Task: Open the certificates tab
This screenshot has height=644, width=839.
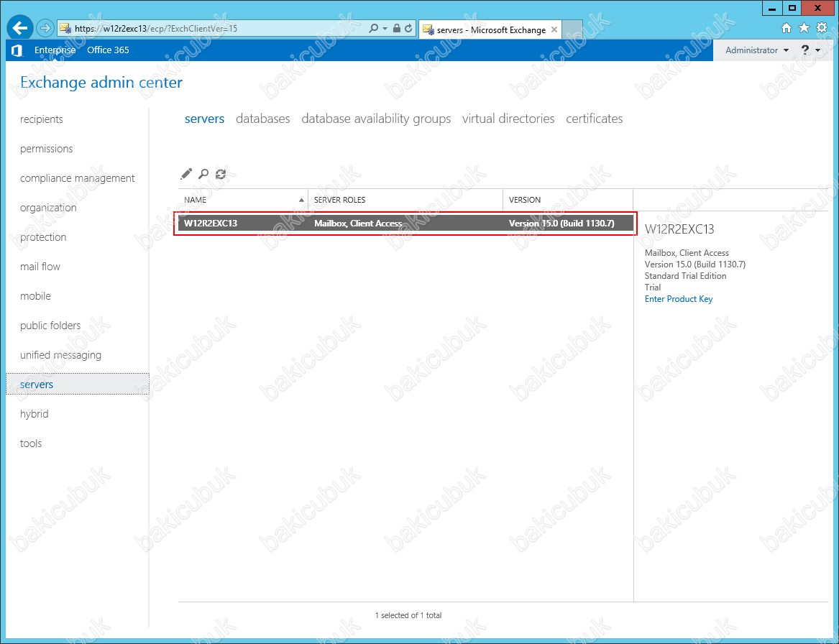Action: (595, 119)
